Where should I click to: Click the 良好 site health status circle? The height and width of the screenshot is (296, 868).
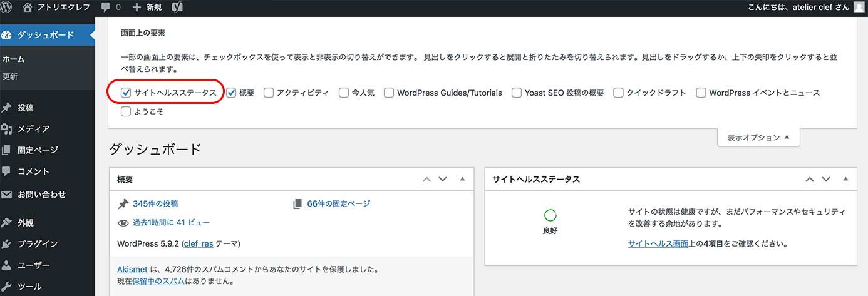(550, 216)
